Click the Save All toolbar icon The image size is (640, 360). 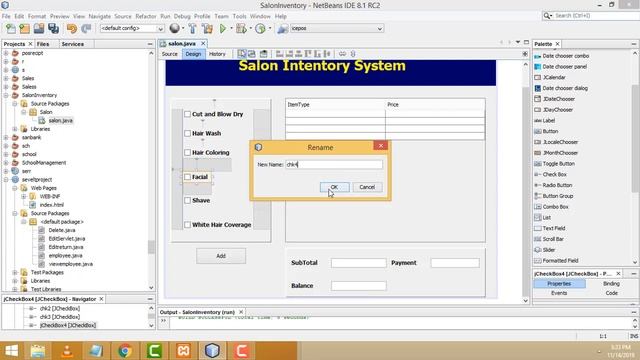(x=53, y=29)
